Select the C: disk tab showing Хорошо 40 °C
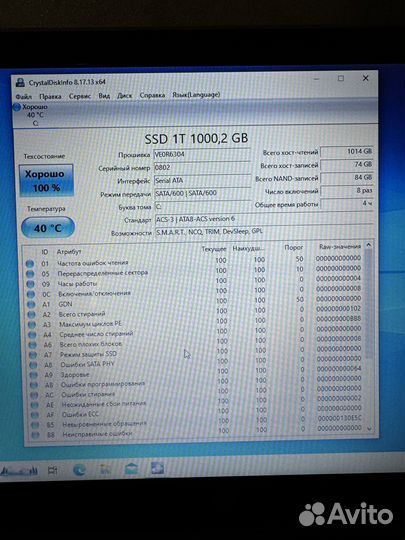 point(31,115)
